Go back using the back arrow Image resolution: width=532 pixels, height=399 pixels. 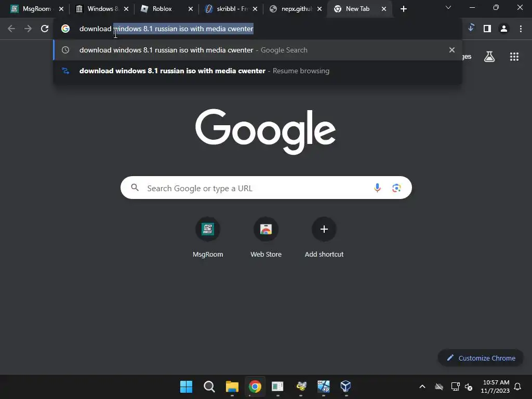point(11,29)
